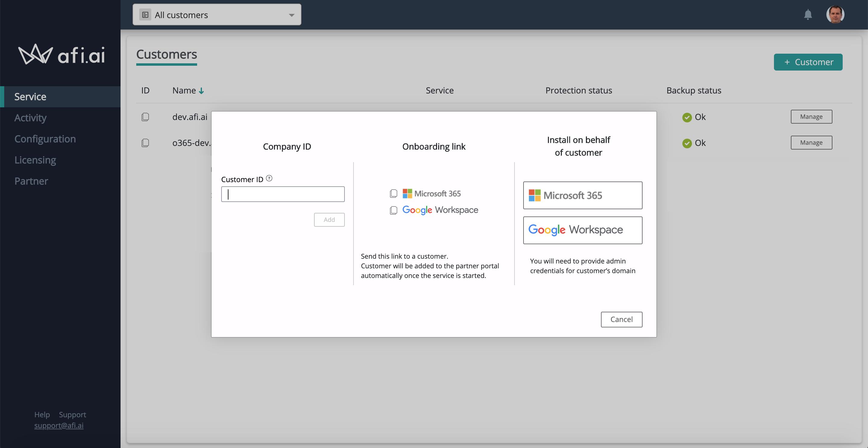Screen dimensions: 868x448
Task: Open Configuration in sidebar
Action: coord(45,139)
